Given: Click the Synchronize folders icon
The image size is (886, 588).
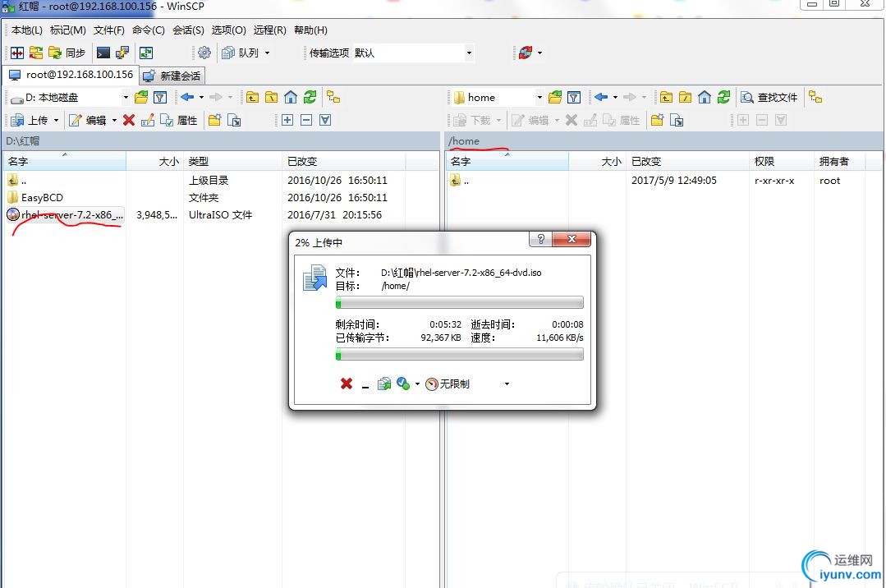Looking at the screenshot, I should pyautogui.click(x=36, y=53).
